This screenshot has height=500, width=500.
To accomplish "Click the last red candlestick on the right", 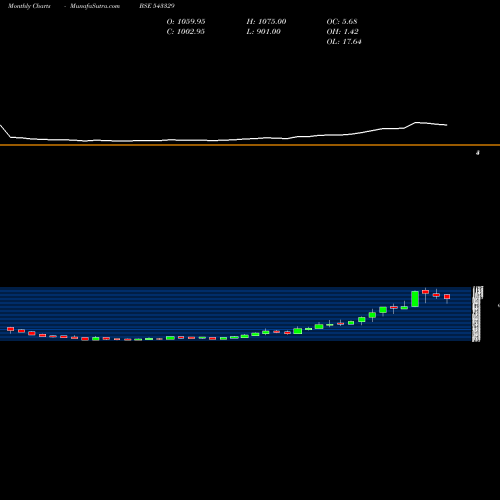I will (x=447, y=297).
